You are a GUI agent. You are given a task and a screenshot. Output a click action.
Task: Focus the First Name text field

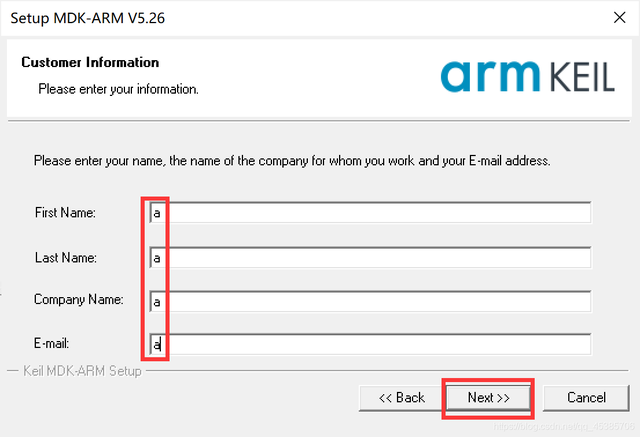[370, 213]
